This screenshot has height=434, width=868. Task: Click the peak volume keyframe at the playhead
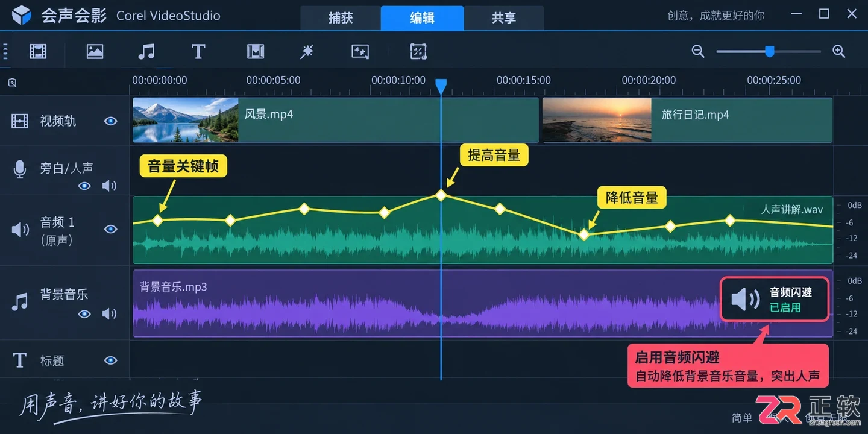(441, 195)
